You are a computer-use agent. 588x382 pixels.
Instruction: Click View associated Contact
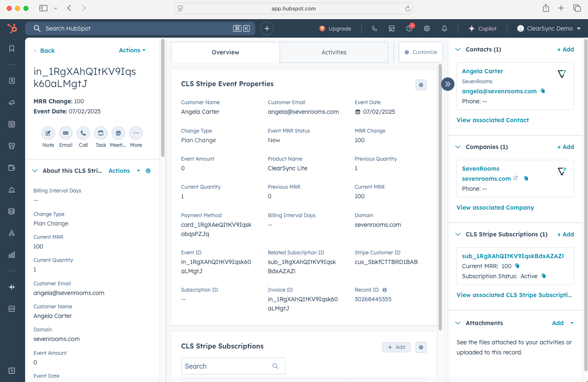[493, 120]
